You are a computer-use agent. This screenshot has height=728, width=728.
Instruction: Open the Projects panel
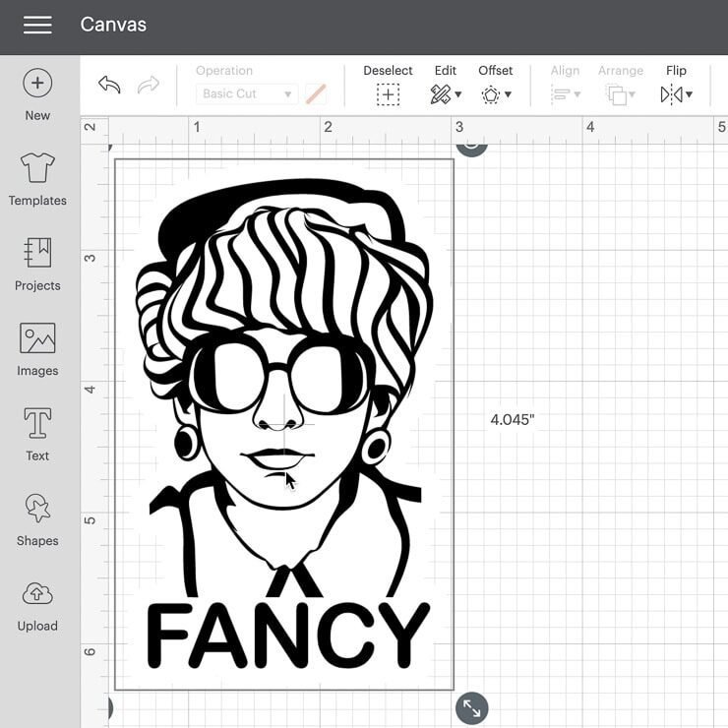coord(37,254)
